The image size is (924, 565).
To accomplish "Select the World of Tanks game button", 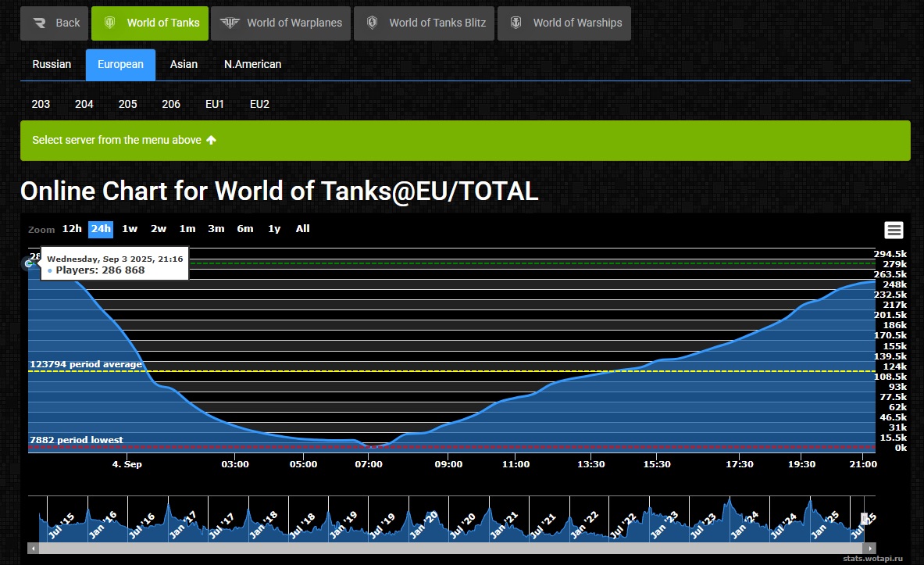I will pyautogui.click(x=150, y=23).
